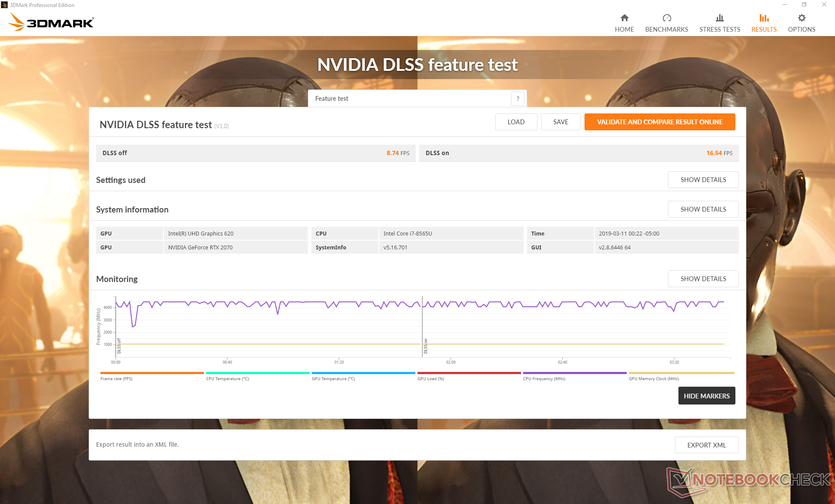Show details for System information
This screenshot has width=835, height=504.
(703, 209)
